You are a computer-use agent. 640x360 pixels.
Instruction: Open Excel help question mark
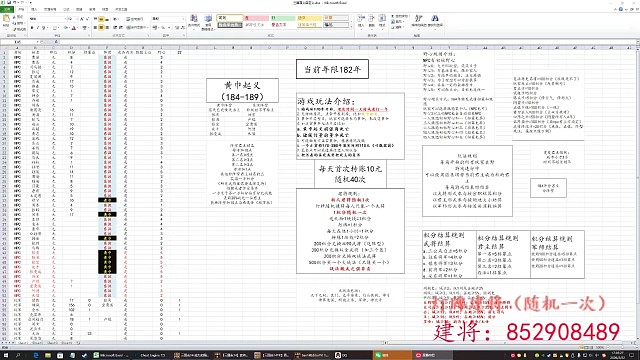tap(621, 9)
